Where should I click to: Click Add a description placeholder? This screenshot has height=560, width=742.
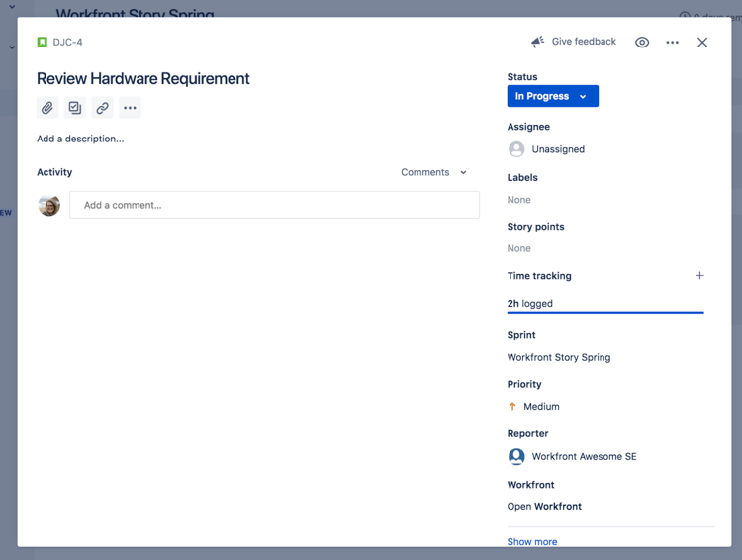(80, 139)
